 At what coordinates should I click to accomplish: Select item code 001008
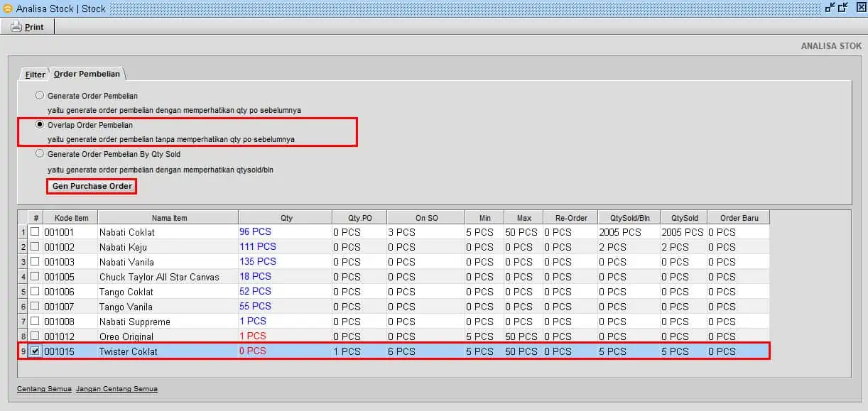point(59,322)
